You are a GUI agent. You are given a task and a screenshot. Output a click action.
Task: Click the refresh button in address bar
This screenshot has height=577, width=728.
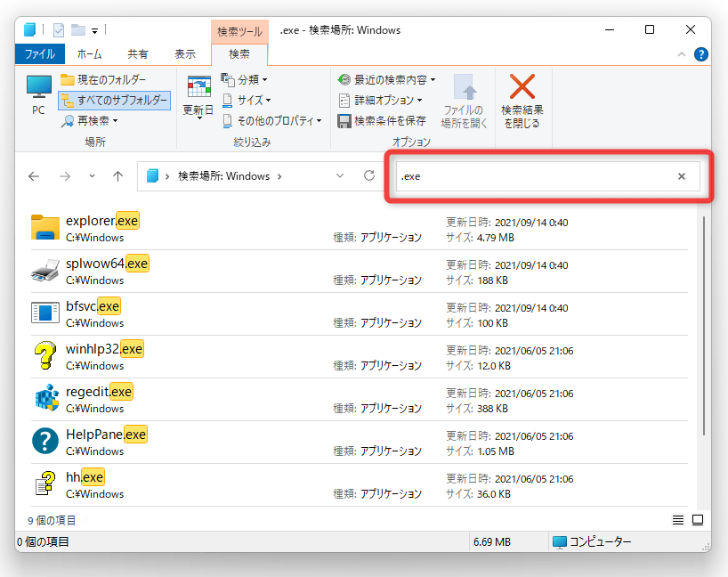369,176
